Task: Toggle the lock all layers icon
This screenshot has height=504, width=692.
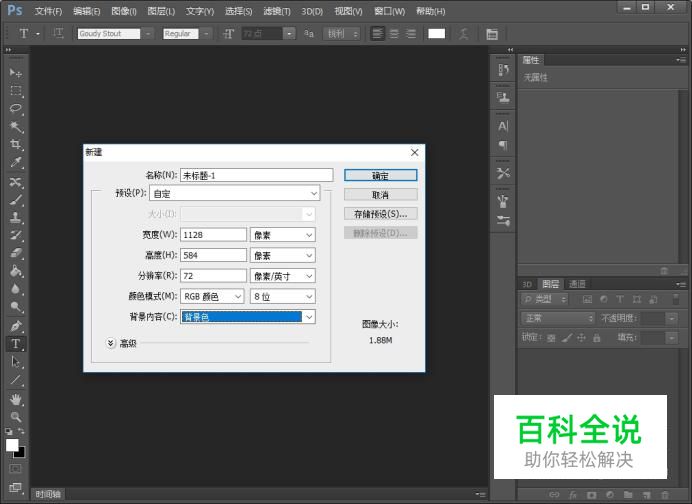Action: pos(597,338)
